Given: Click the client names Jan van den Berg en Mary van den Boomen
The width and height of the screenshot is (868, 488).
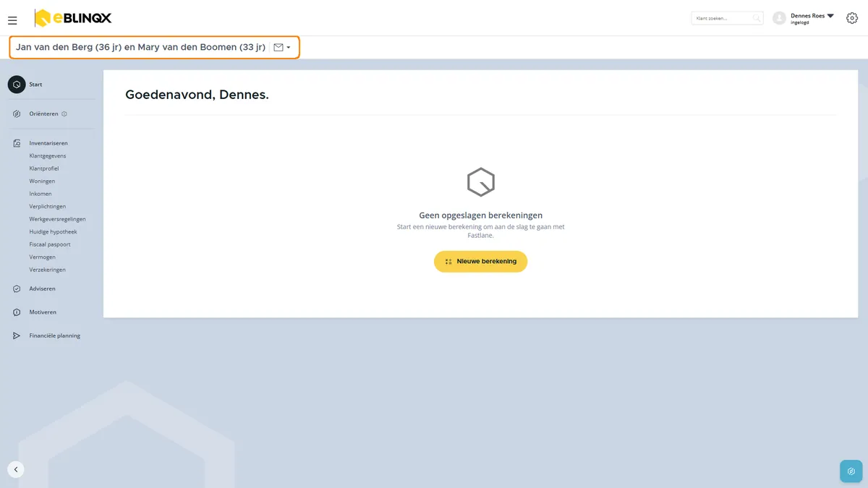Looking at the screenshot, I should click(140, 48).
